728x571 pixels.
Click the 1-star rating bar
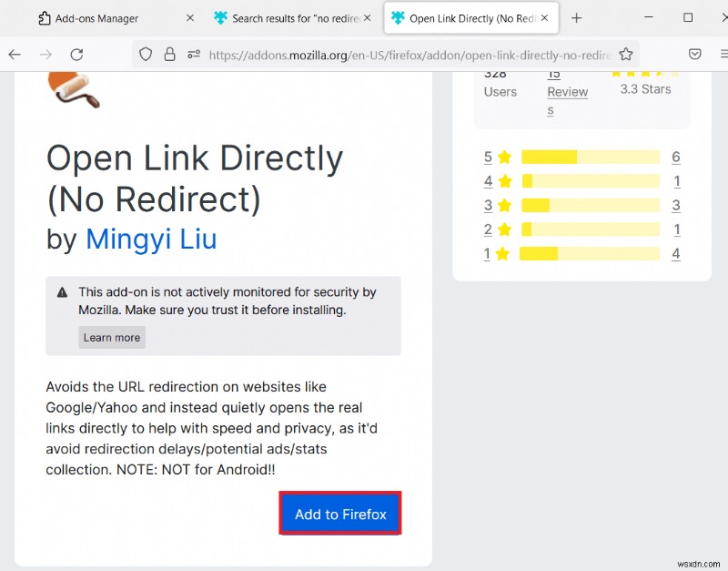tap(589, 254)
